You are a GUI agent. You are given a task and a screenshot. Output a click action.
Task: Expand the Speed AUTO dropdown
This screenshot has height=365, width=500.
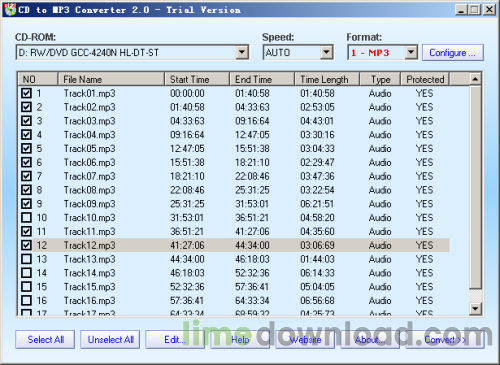(x=326, y=52)
